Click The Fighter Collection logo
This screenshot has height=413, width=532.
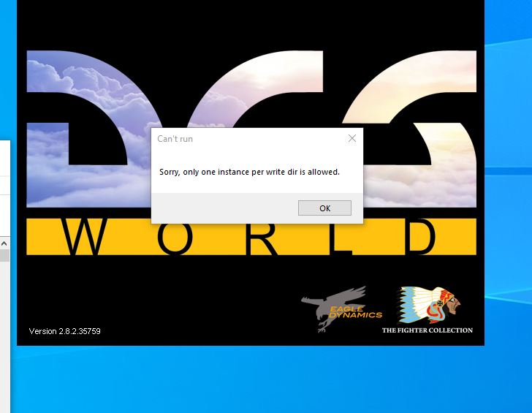pyautogui.click(x=427, y=310)
